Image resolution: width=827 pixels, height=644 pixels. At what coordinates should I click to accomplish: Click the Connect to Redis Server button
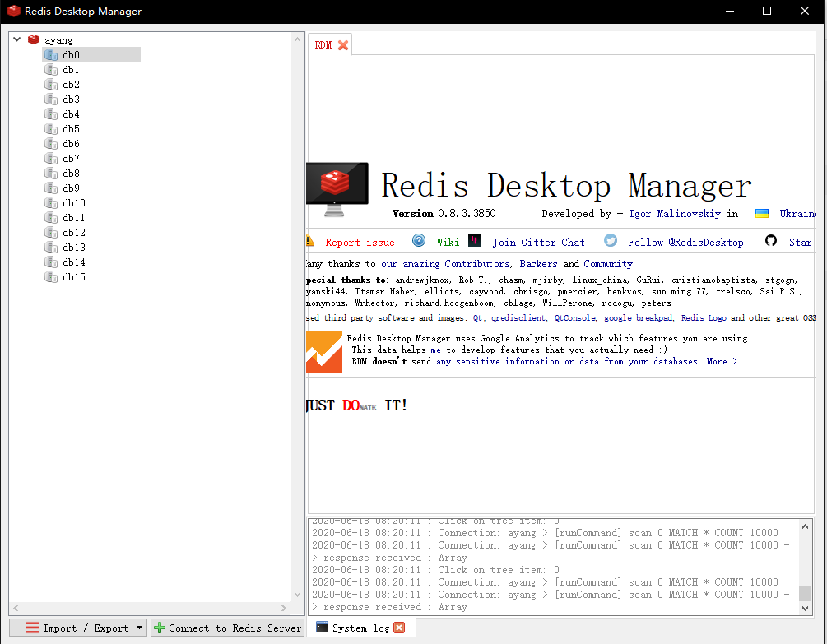tap(227, 628)
